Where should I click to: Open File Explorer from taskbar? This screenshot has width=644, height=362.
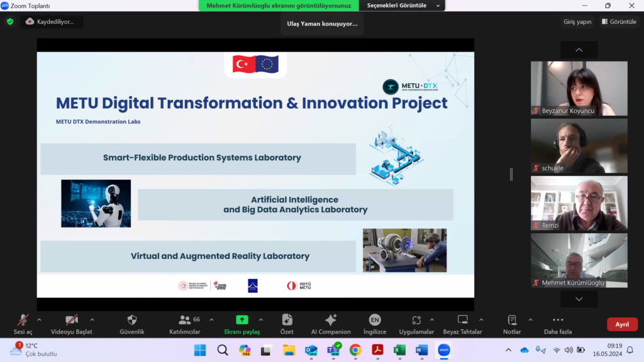(x=289, y=350)
